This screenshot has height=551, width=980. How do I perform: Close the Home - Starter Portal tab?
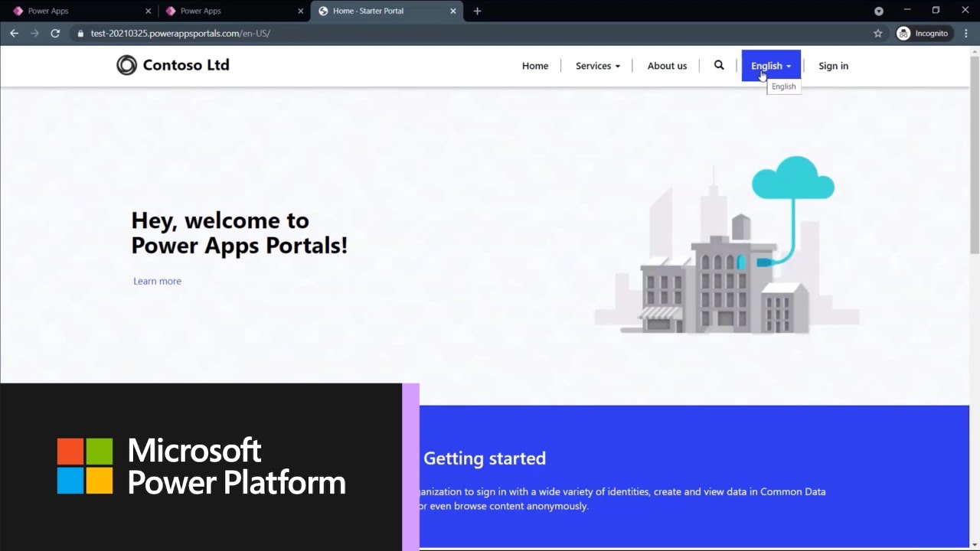point(453,11)
